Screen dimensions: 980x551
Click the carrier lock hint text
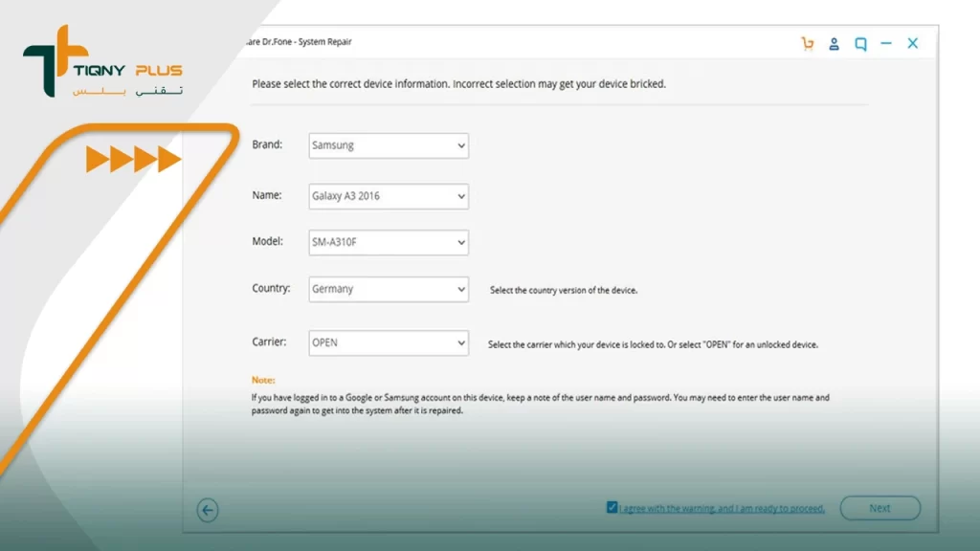click(x=653, y=344)
